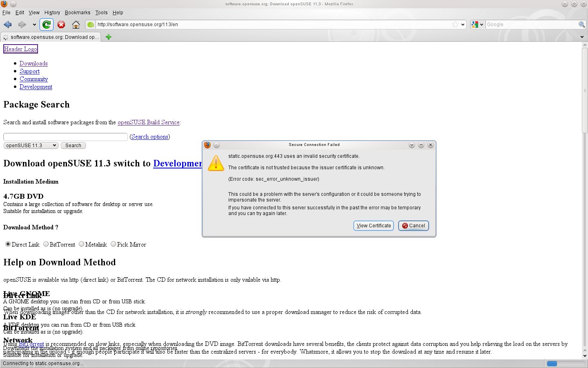The height and width of the screenshot is (368, 588).
Task: Open the Community link
Action: pos(33,79)
